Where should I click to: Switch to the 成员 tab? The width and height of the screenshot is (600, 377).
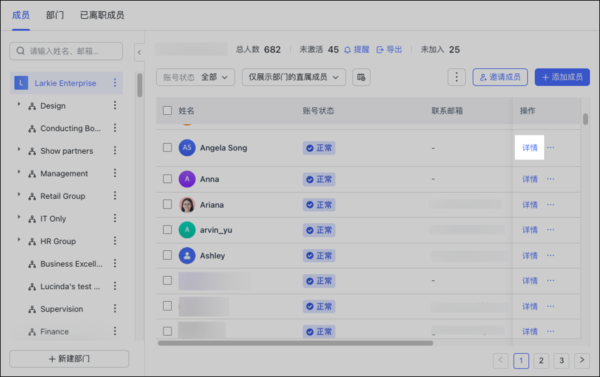click(21, 15)
